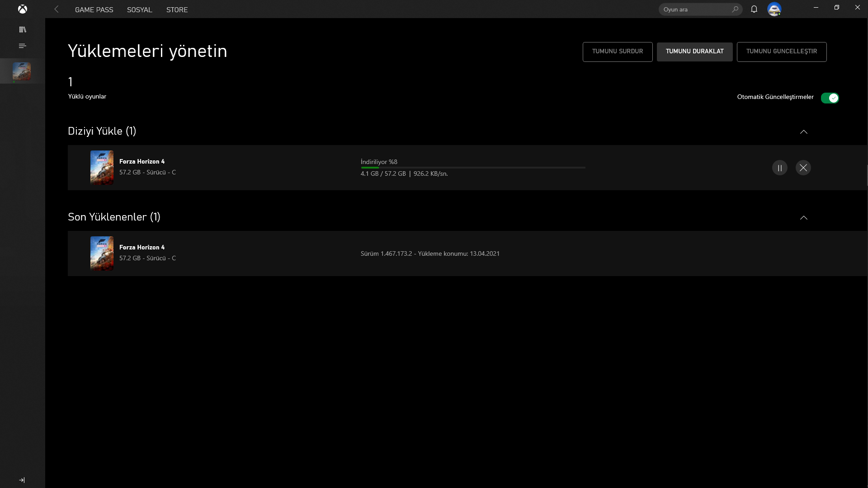Click recently installed Forza Horizon 4 cover
868x488 pixels.
pos(102,253)
